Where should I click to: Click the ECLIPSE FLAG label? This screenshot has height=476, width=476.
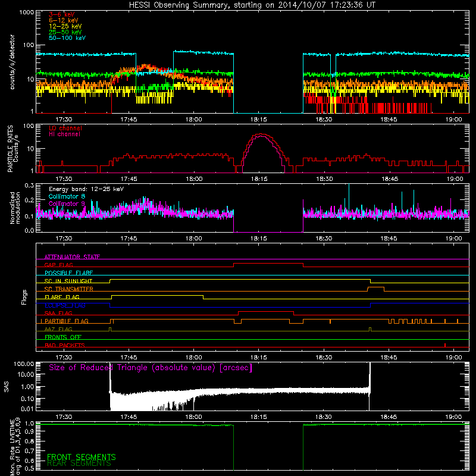point(65,305)
